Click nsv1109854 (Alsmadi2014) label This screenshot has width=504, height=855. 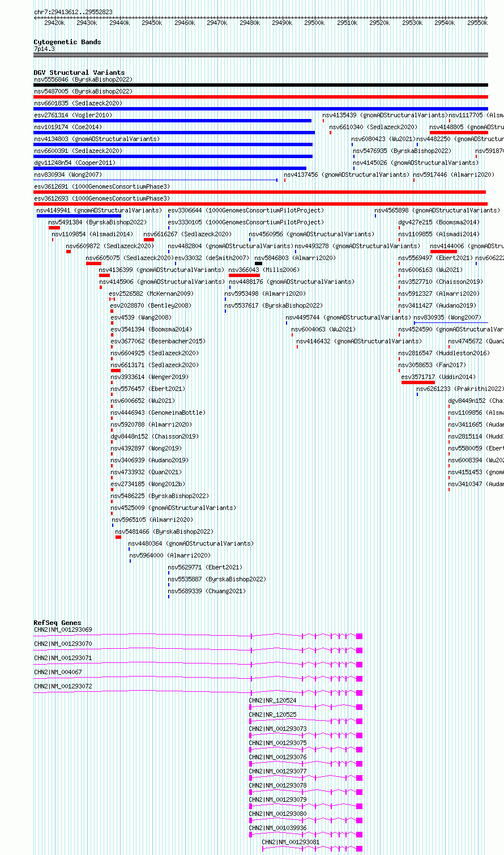(x=93, y=234)
